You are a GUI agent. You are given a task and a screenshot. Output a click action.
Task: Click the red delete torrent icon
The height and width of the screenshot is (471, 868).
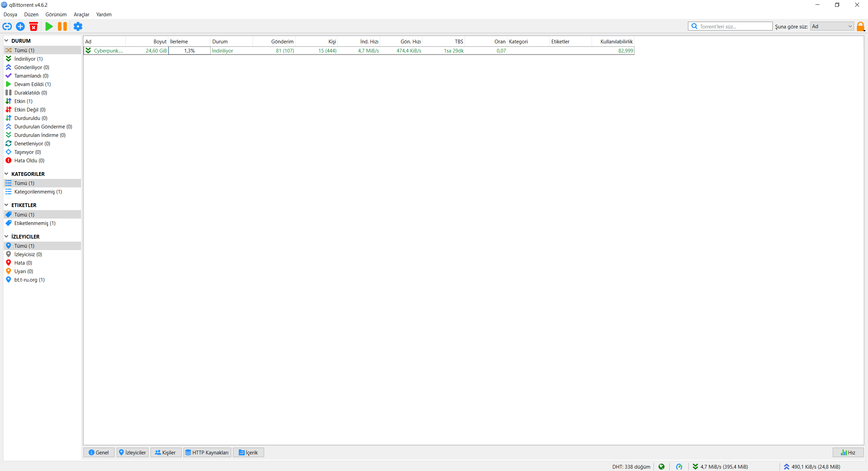coord(34,26)
